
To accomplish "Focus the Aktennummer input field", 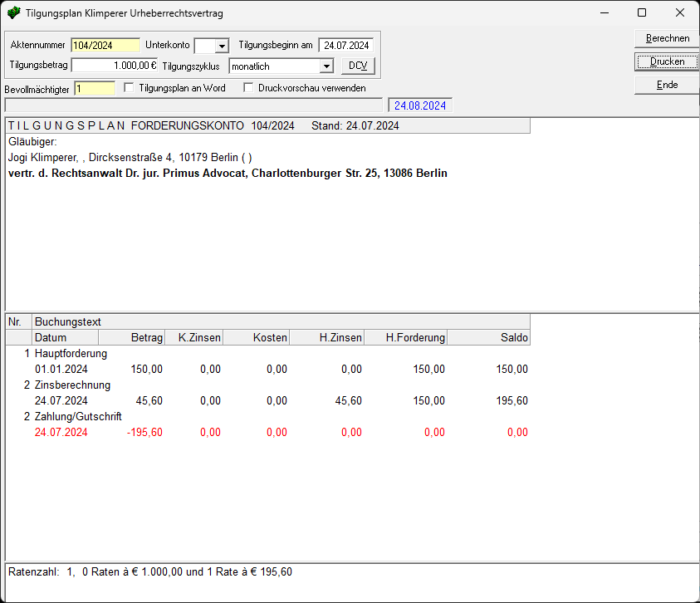I will [105, 46].
